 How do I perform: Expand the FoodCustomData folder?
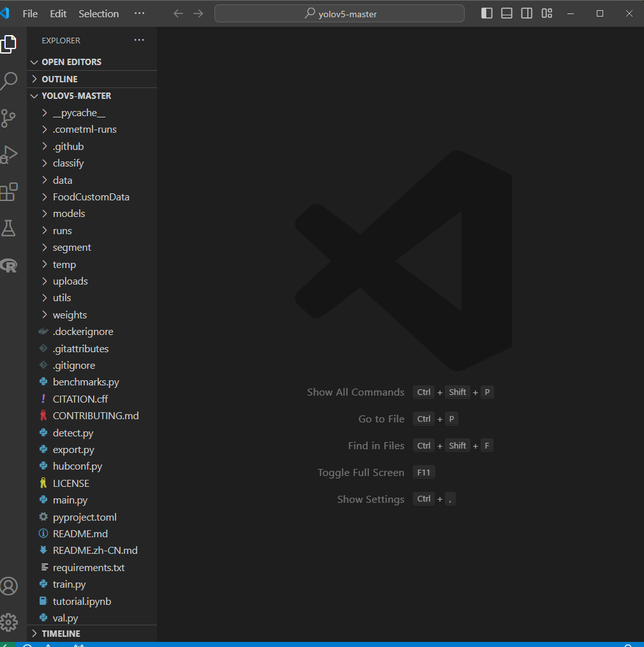pyautogui.click(x=92, y=197)
